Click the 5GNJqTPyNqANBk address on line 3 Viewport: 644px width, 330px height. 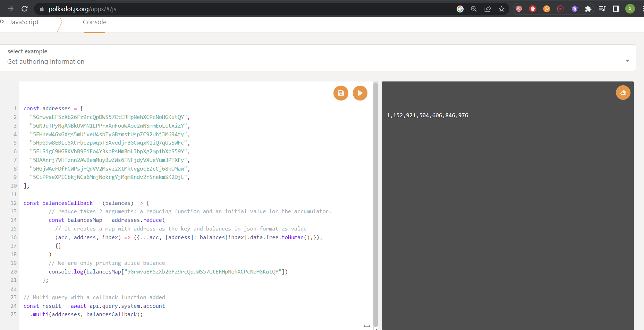(108, 126)
